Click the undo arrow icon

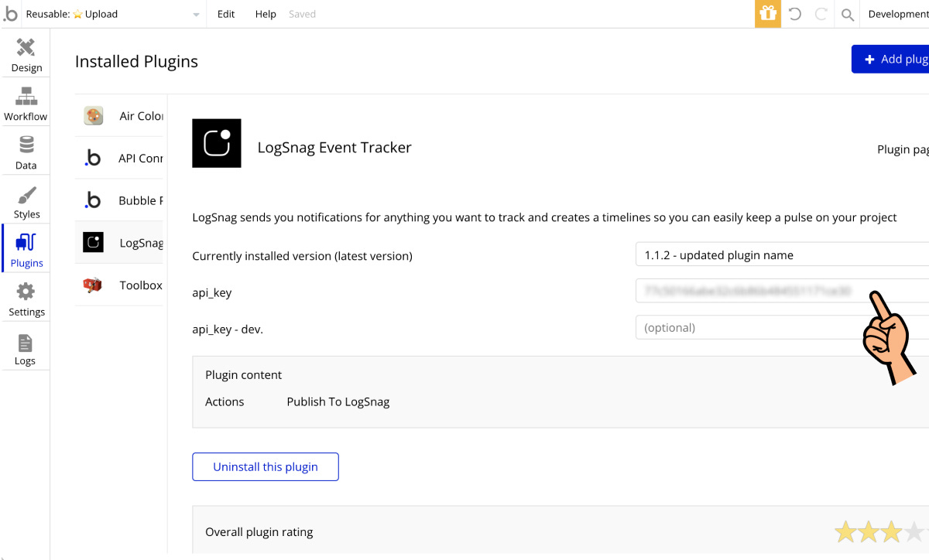(794, 14)
